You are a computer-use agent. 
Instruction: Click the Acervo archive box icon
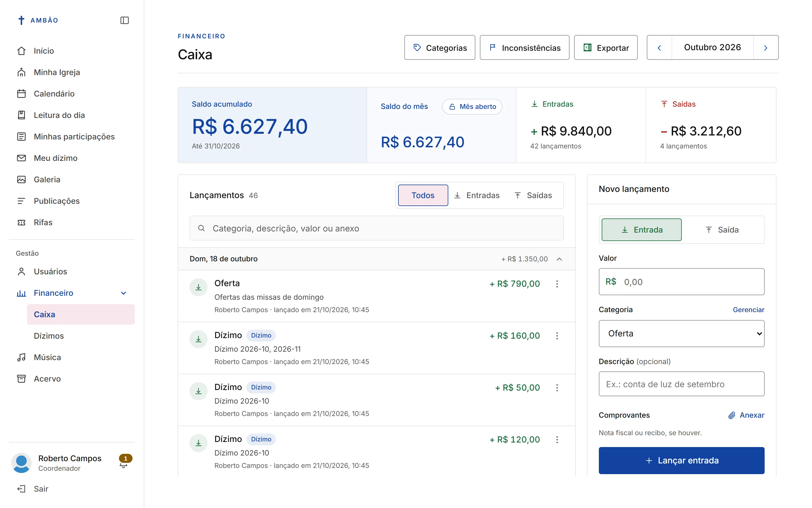pos(21,379)
